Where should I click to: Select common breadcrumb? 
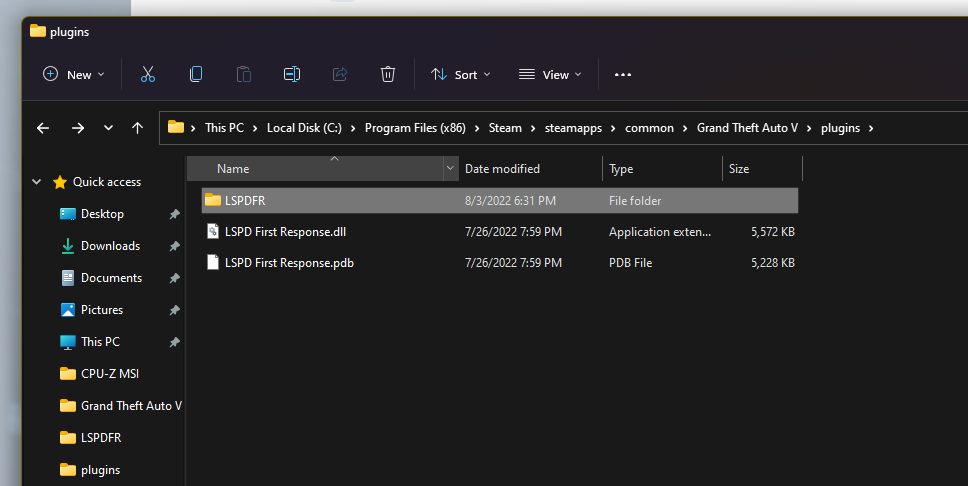649,128
